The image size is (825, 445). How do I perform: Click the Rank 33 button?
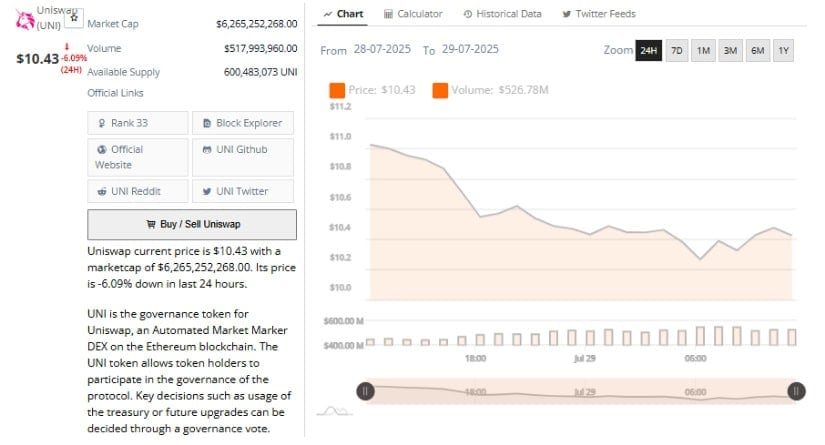click(137, 123)
